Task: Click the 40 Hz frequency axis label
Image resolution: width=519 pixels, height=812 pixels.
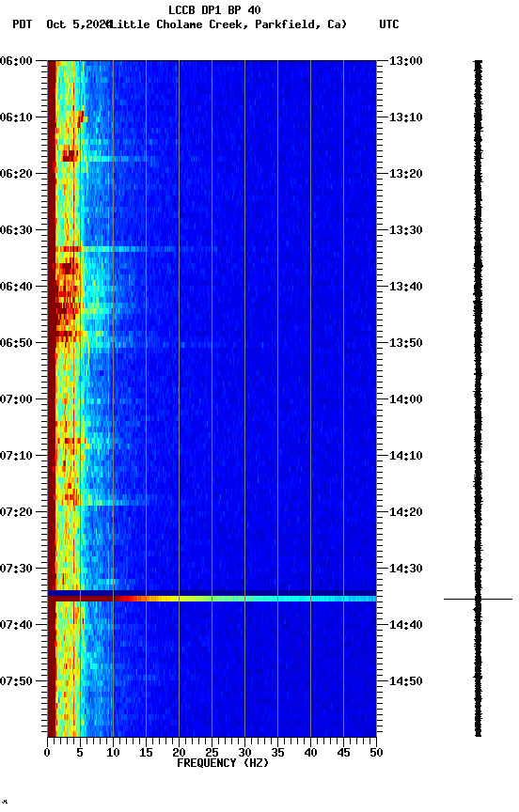Action: [310, 753]
